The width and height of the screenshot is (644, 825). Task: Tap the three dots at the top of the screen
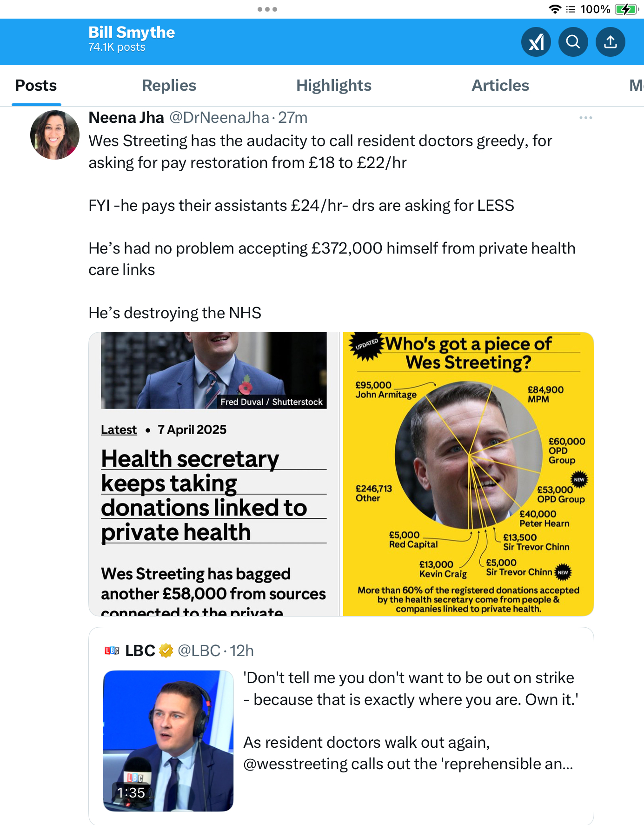point(267,9)
